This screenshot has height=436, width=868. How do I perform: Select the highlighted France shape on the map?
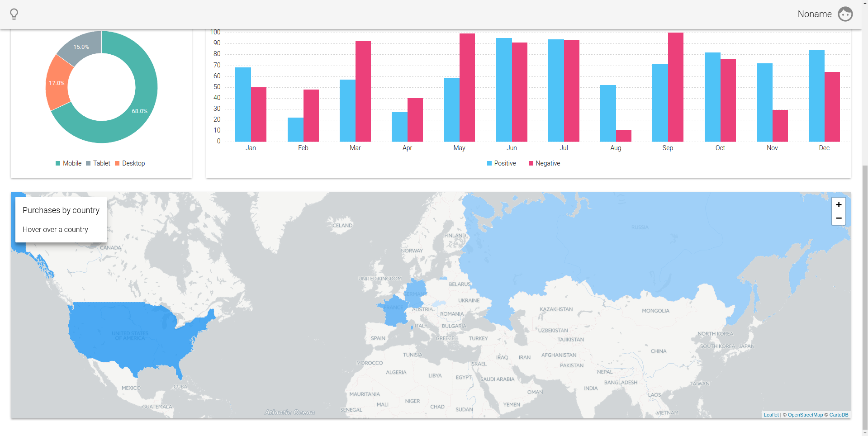point(395,310)
